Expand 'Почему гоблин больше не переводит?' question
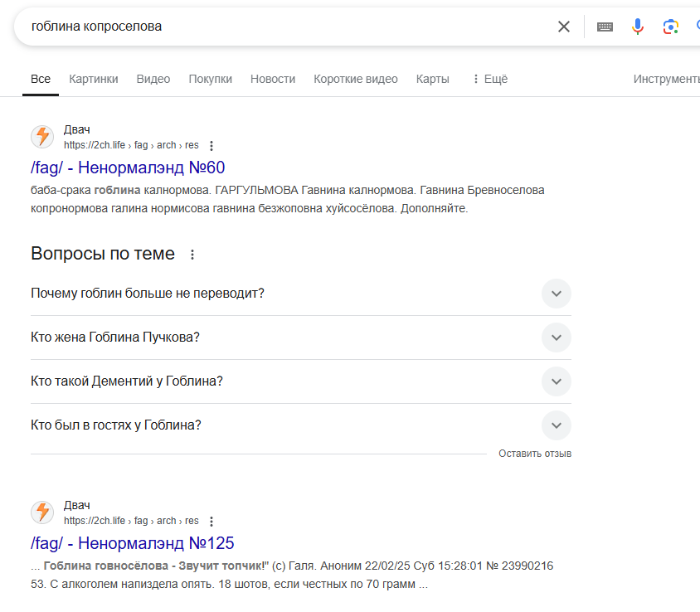The width and height of the screenshot is (700, 612). (x=301, y=294)
